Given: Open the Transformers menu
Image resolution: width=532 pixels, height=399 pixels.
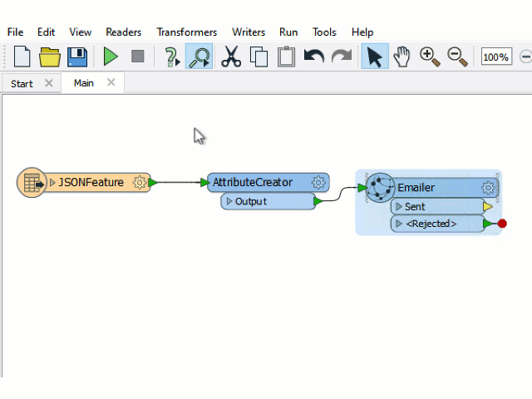Looking at the screenshot, I should tap(186, 32).
